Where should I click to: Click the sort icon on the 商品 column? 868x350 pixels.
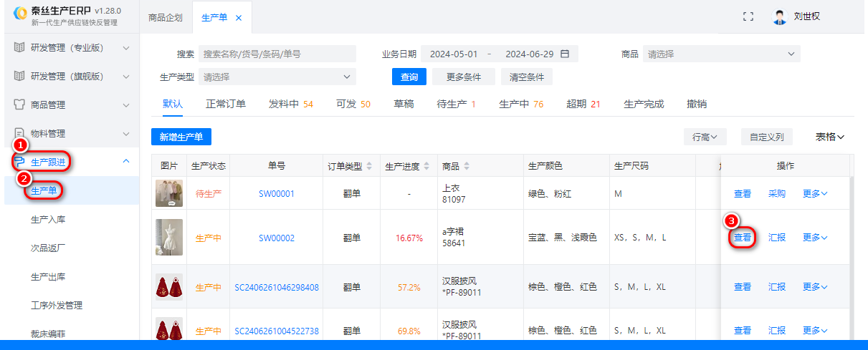point(467,166)
